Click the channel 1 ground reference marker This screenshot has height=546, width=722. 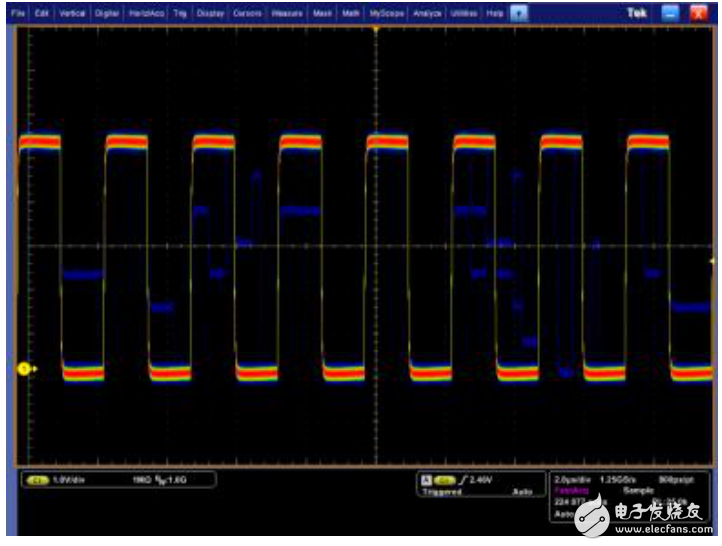click(x=23, y=370)
